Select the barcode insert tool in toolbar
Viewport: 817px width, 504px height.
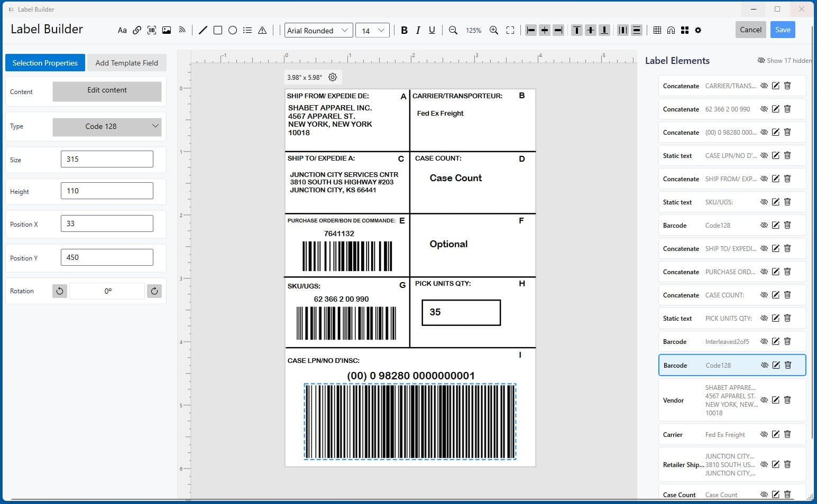[152, 30]
